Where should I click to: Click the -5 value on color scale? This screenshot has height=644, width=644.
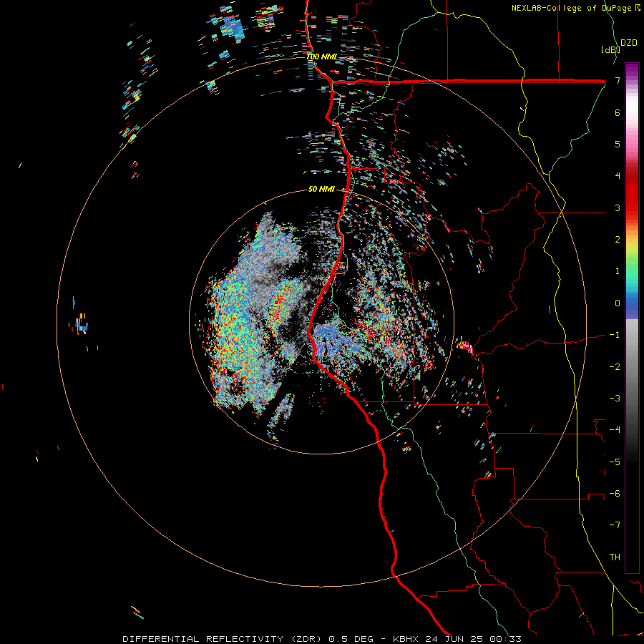coord(615,462)
